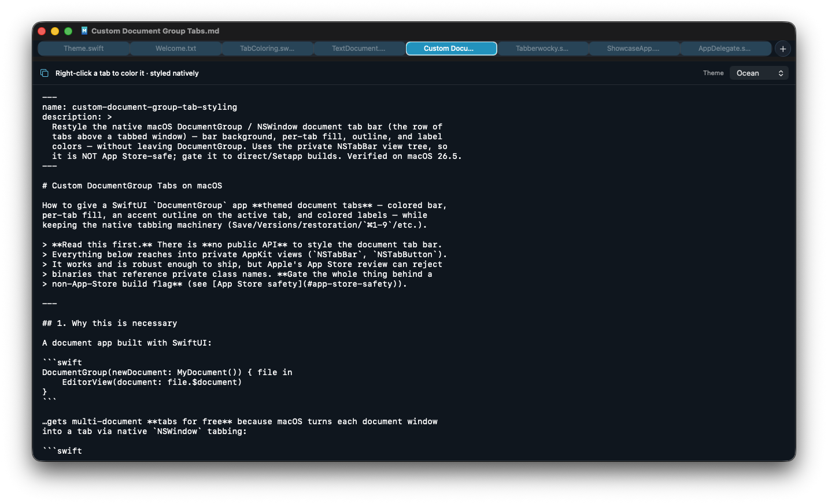Click the code line starting 'DocumentGroup(newDocument:'
Image resolution: width=828 pixels, height=504 pixels.
[x=167, y=372]
